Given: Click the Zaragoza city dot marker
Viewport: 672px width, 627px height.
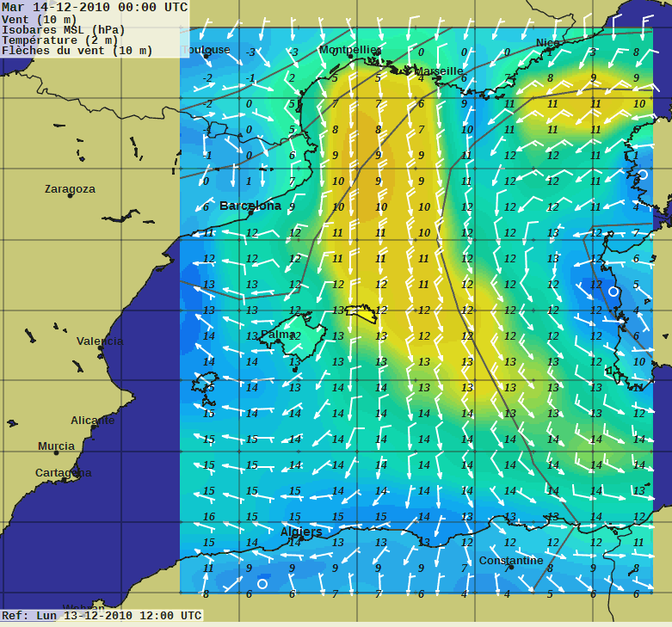Looking at the screenshot, I should coord(70,196).
